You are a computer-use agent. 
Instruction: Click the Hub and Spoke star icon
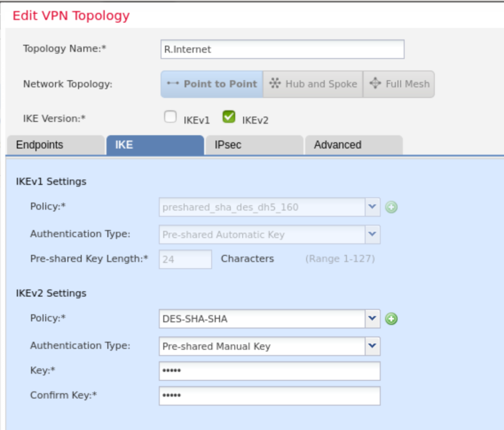pos(275,84)
